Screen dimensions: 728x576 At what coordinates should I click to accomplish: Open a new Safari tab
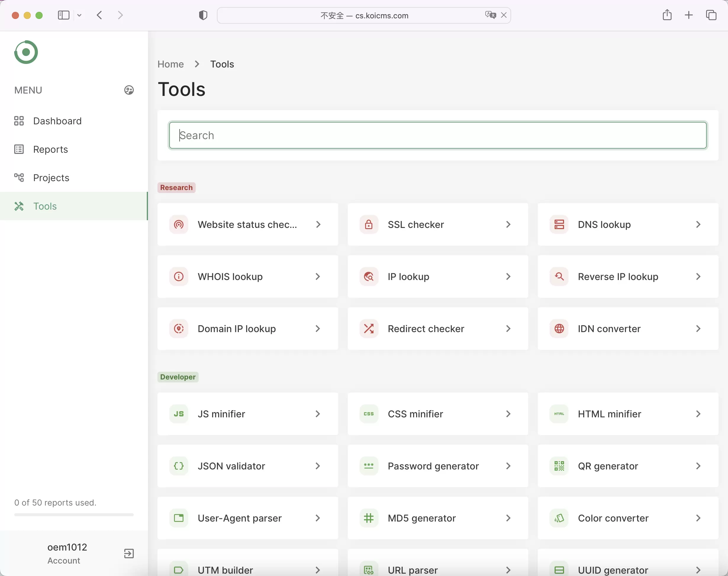click(689, 15)
